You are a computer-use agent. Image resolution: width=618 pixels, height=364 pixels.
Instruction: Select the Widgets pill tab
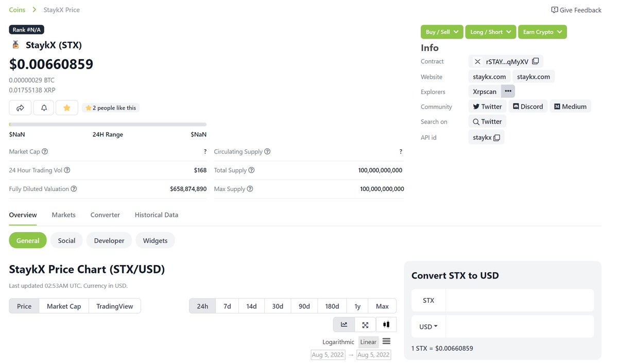(x=155, y=240)
